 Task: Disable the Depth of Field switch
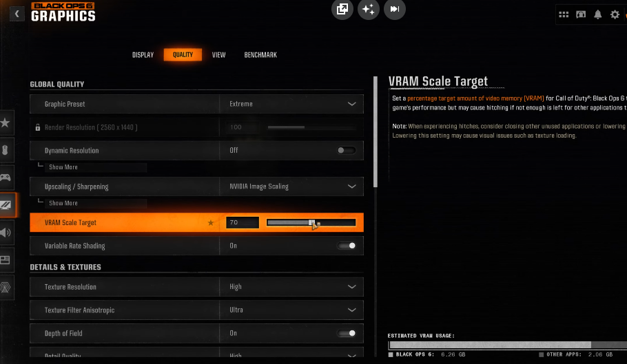[x=347, y=333]
